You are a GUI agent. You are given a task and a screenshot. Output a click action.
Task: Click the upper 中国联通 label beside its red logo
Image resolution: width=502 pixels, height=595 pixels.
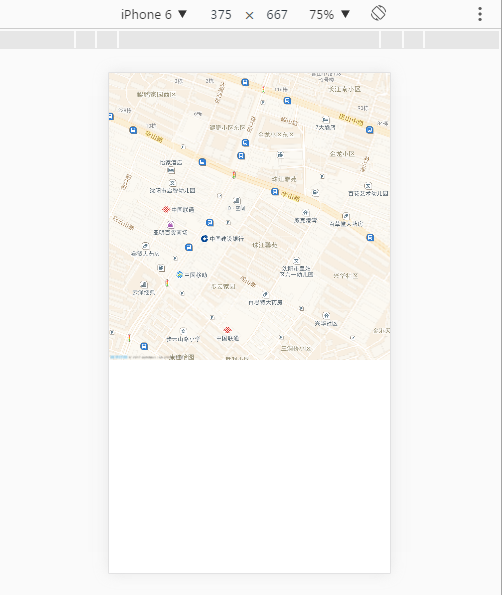point(183,209)
